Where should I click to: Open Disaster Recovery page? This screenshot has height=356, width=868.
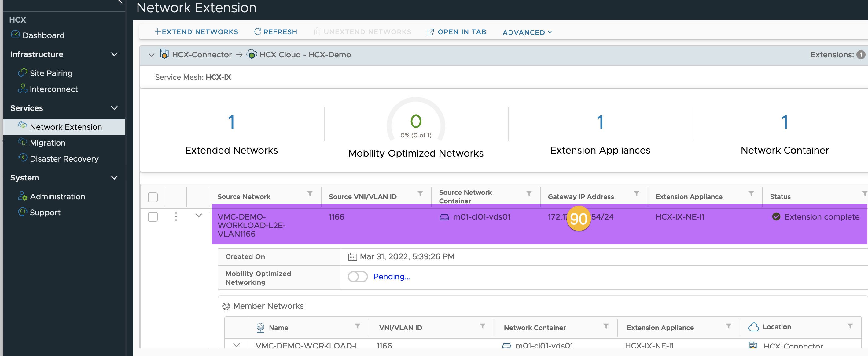(x=64, y=158)
